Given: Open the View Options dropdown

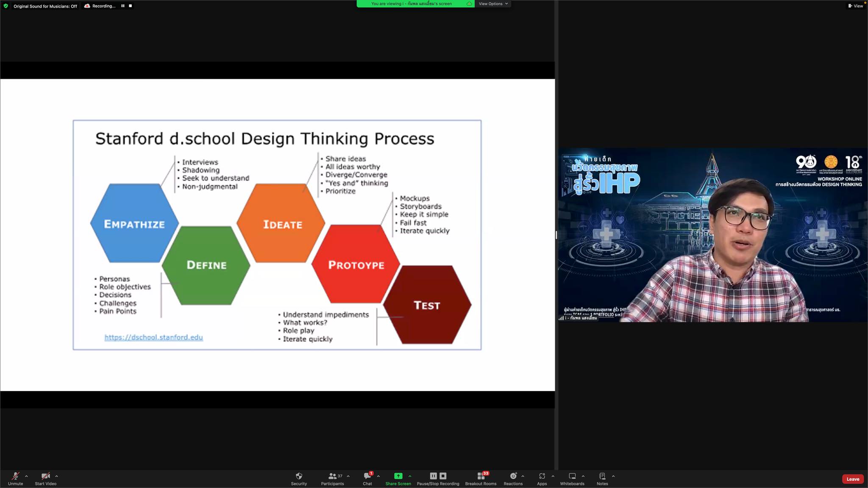Looking at the screenshot, I should click(x=493, y=4).
